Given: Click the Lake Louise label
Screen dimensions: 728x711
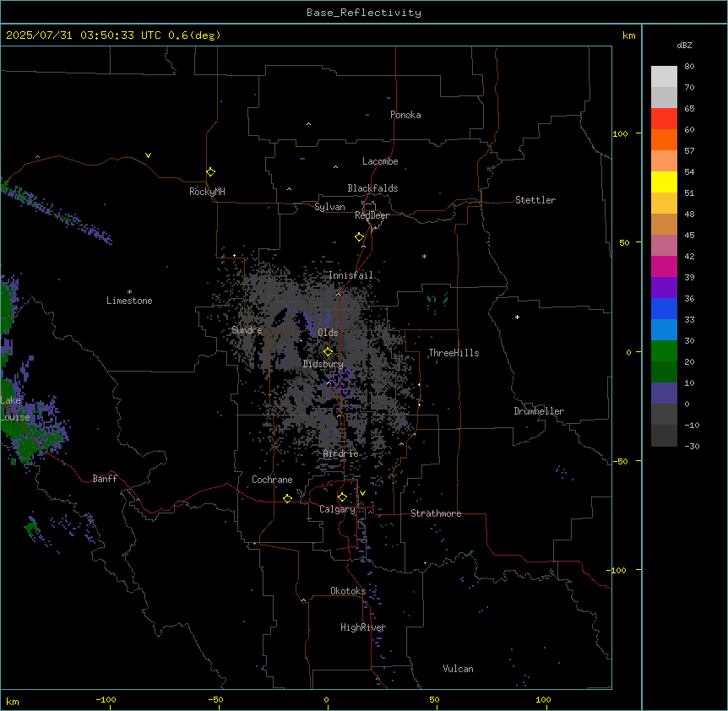Looking at the screenshot, I should tap(15, 409).
